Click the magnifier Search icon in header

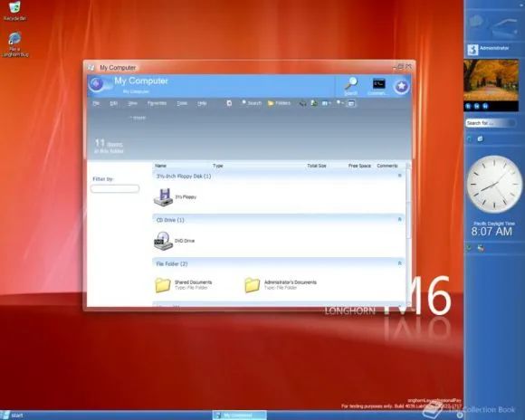(x=351, y=86)
